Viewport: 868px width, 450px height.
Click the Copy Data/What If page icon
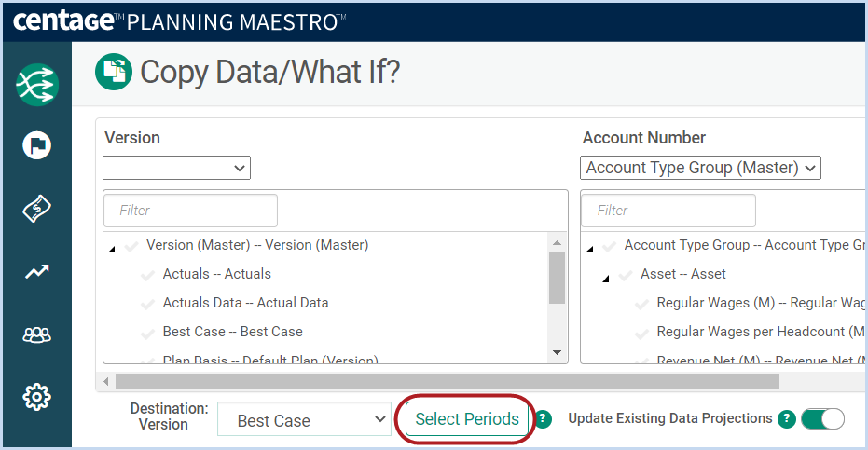pos(114,72)
